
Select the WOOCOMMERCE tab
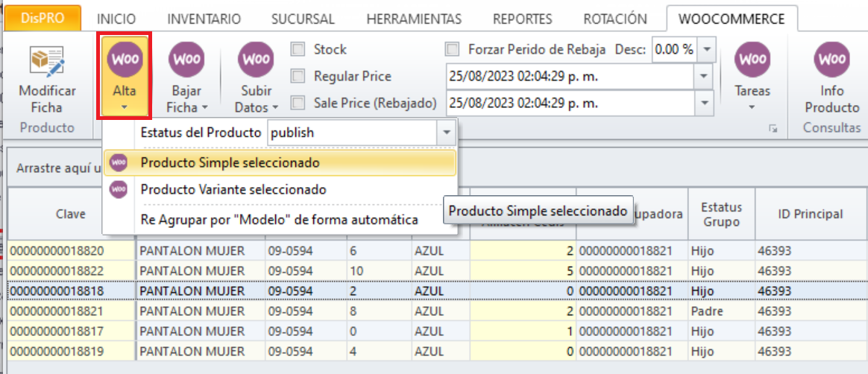[732, 19]
